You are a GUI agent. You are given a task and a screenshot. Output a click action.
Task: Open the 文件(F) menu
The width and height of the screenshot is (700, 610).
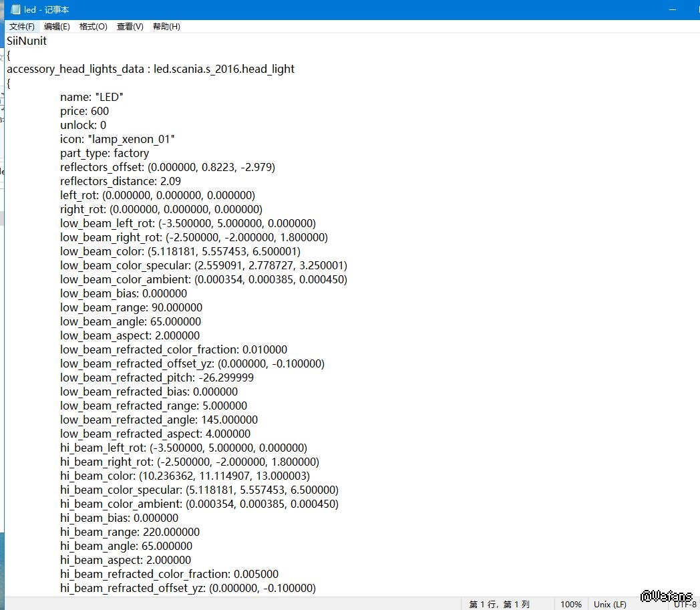tap(22, 26)
